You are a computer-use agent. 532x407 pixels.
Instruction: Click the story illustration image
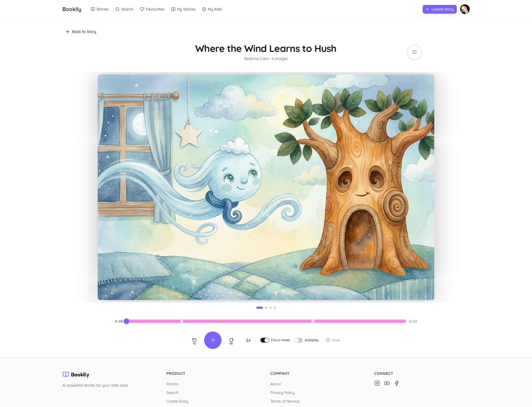[266, 187]
